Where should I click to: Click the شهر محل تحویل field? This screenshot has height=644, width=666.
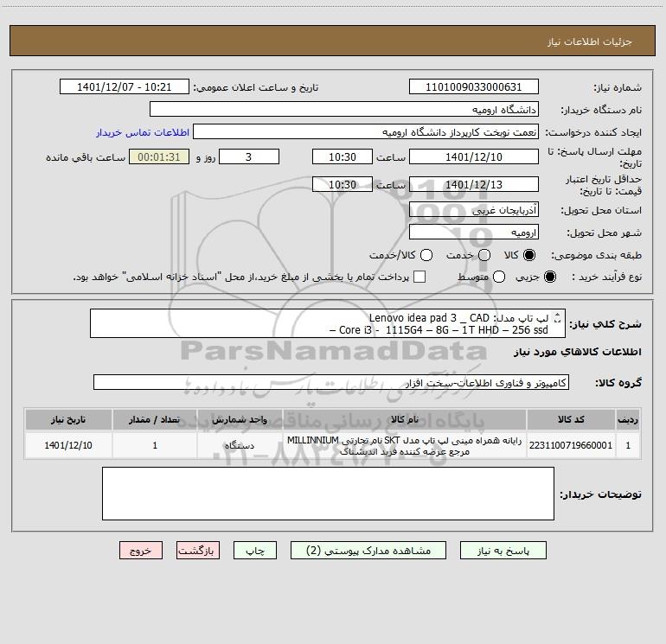pyautogui.click(x=474, y=232)
